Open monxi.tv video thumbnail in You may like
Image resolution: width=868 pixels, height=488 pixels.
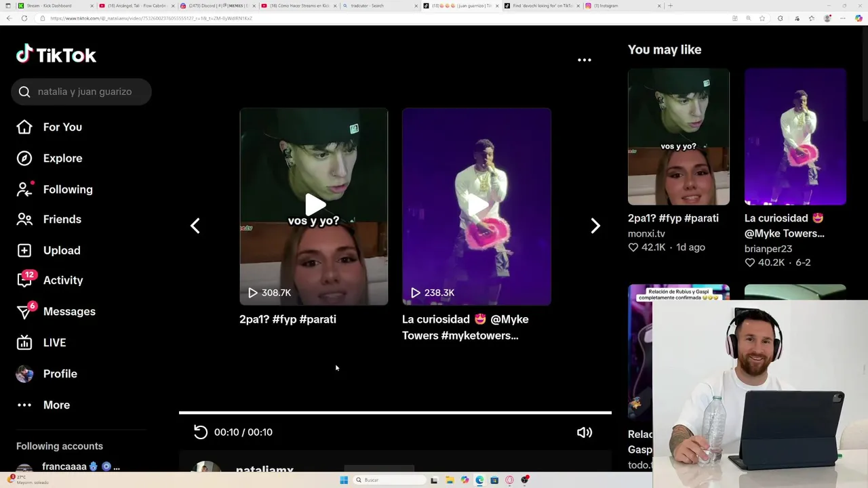pos(679,136)
